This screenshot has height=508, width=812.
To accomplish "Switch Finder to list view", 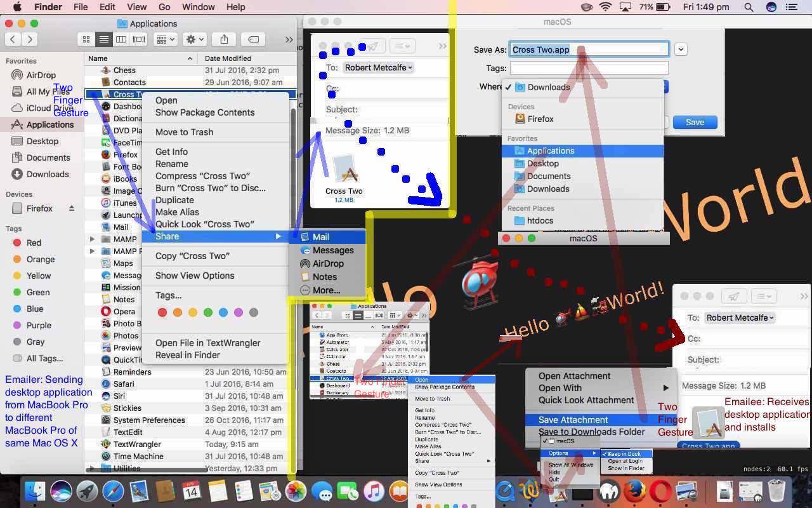I will coord(103,39).
